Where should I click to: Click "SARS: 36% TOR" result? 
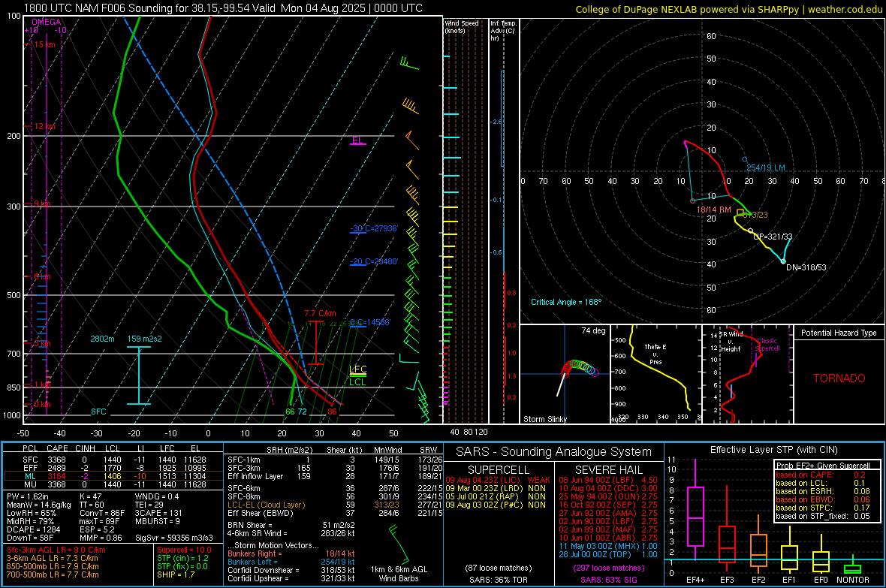point(499,580)
